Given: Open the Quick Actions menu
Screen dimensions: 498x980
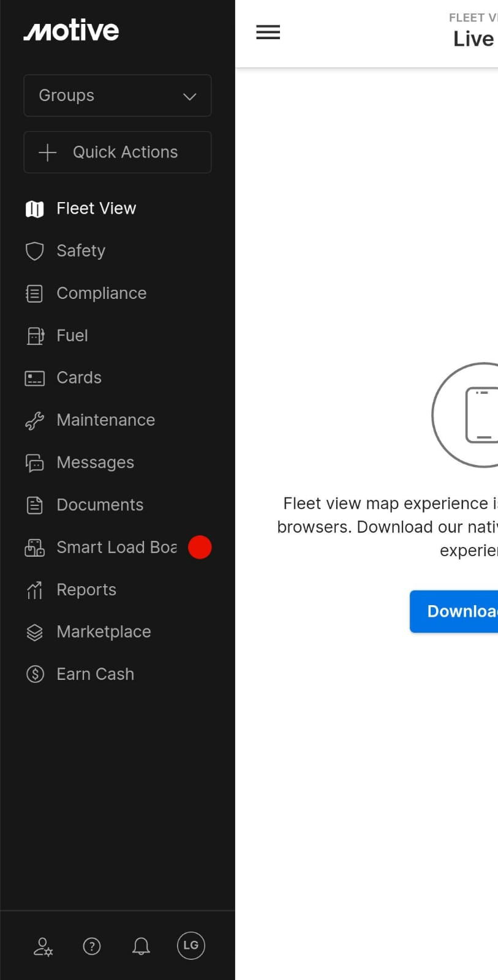Looking at the screenshot, I should point(117,152).
